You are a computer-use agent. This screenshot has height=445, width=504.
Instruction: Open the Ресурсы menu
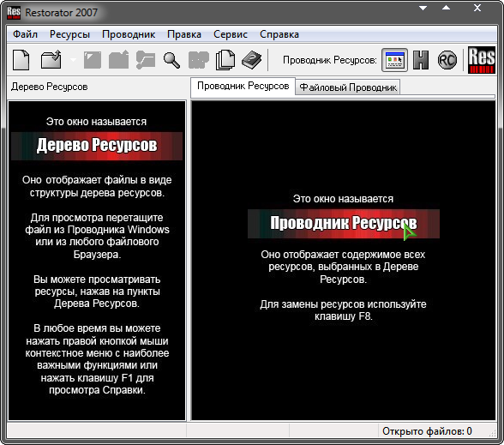click(x=69, y=34)
